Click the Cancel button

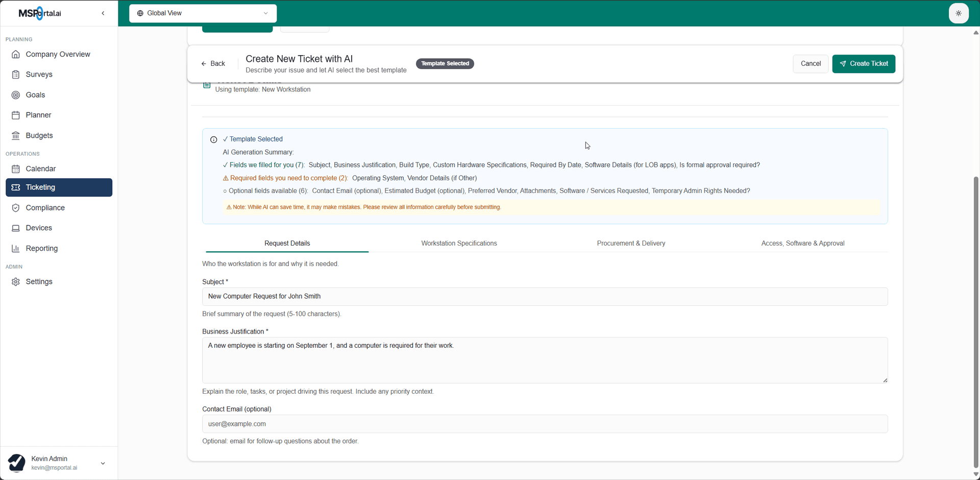pos(810,64)
